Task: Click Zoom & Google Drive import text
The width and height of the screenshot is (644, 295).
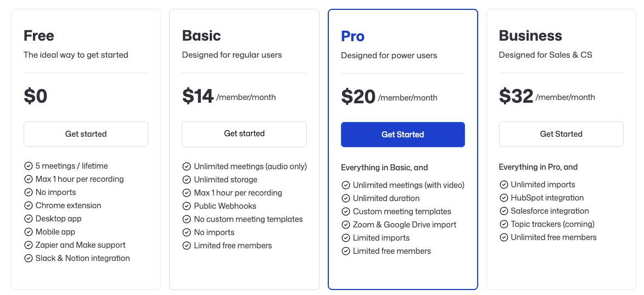Action: (405, 225)
